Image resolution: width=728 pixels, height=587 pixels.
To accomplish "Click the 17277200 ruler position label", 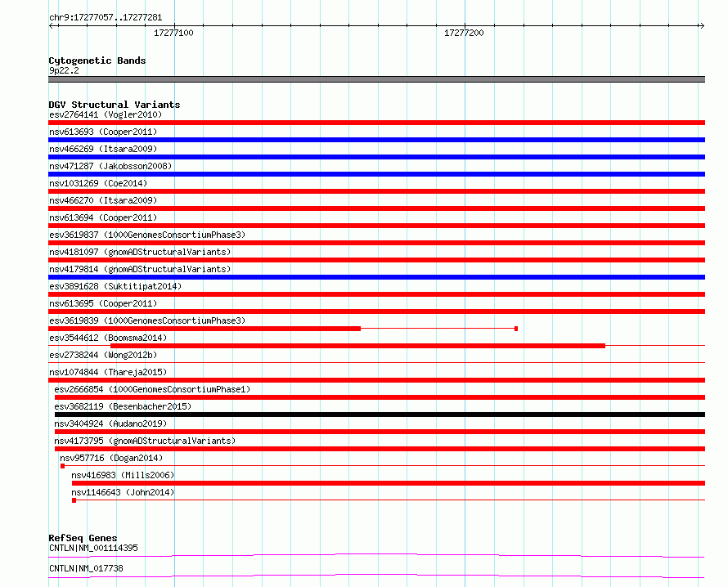I will click(x=464, y=33).
